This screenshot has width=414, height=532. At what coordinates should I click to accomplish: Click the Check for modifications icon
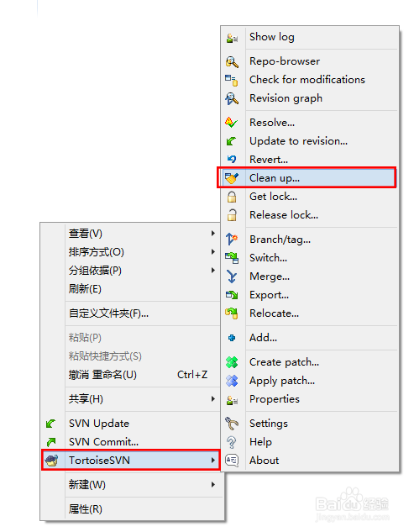232,80
